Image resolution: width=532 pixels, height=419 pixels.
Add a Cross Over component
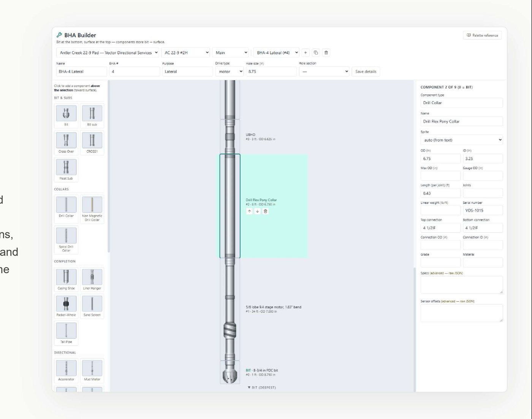(66, 143)
